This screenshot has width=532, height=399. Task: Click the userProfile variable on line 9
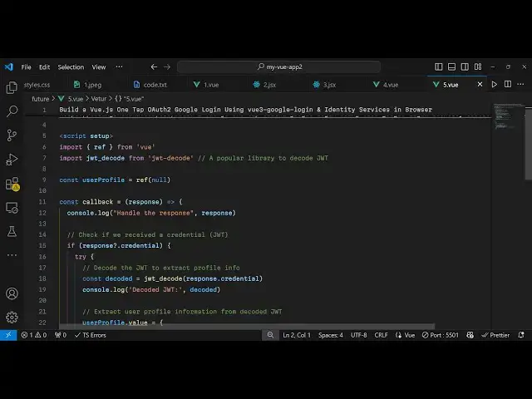pyautogui.click(x=103, y=180)
